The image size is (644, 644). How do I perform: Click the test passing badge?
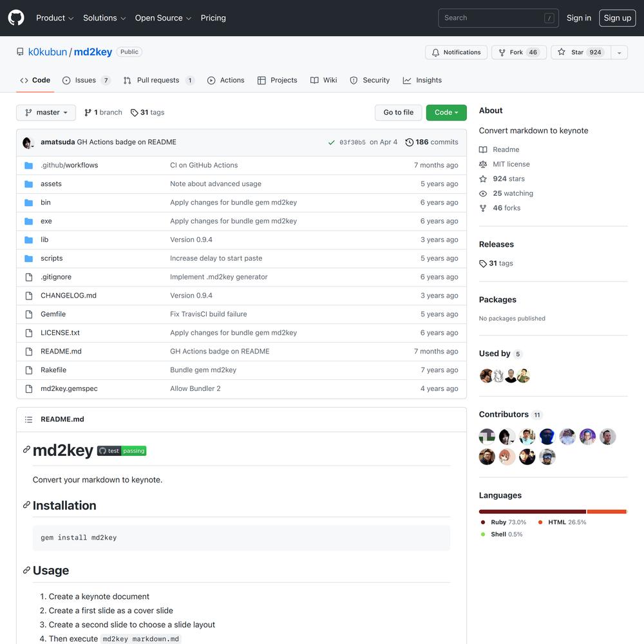point(122,451)
